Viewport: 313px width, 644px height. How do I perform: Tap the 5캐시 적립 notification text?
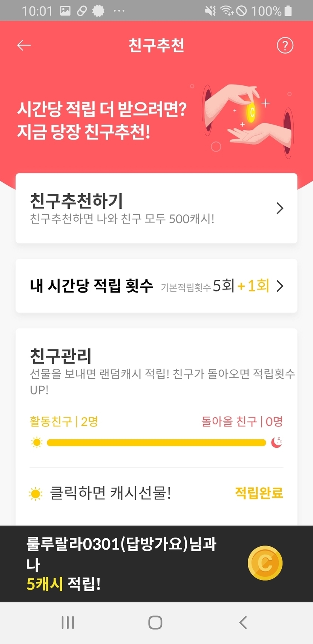pos(63,584)
